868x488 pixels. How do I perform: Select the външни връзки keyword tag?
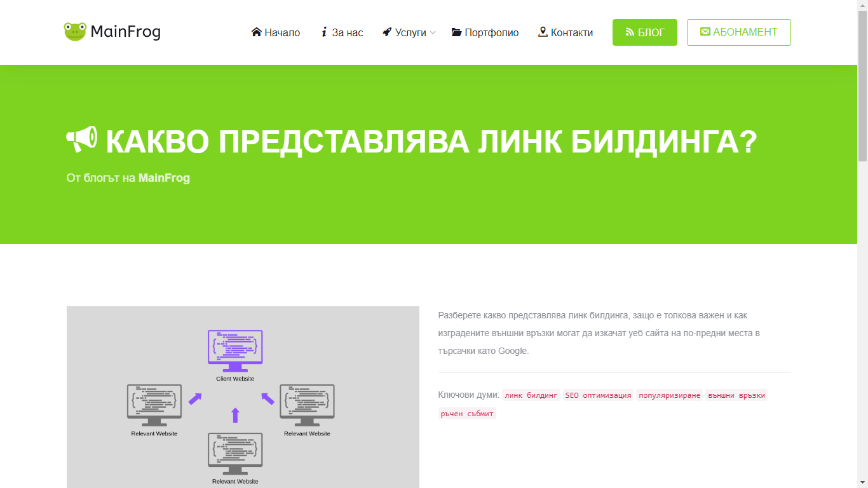[x=736, y=395]
